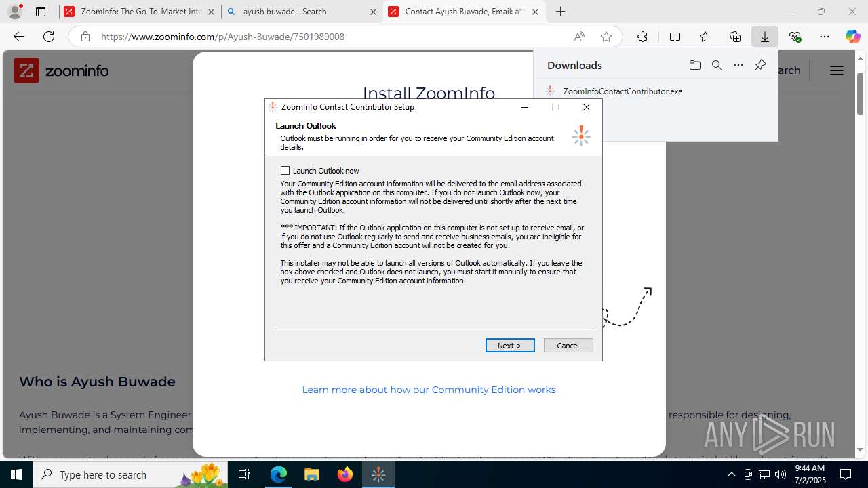This screenshot has width=868, height=488.
Task: Click the ZoomInfo logo on the page
Action: point(61,70)
